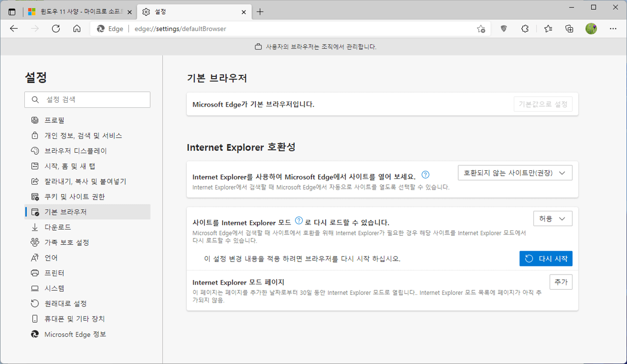
Task: Open the 프로필 settings section
Action: tap(87, 120)
